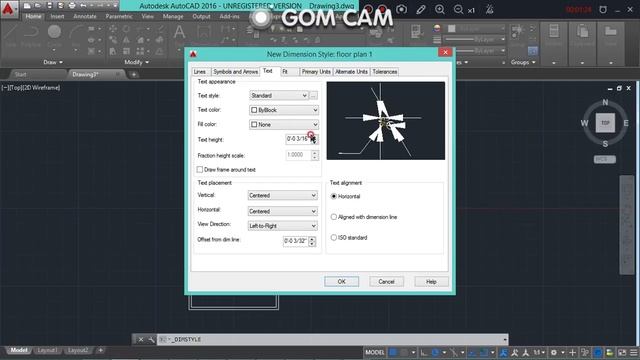Click the dimension style preview image
Viewport: 640px width, 360px height.
(386, 120)
